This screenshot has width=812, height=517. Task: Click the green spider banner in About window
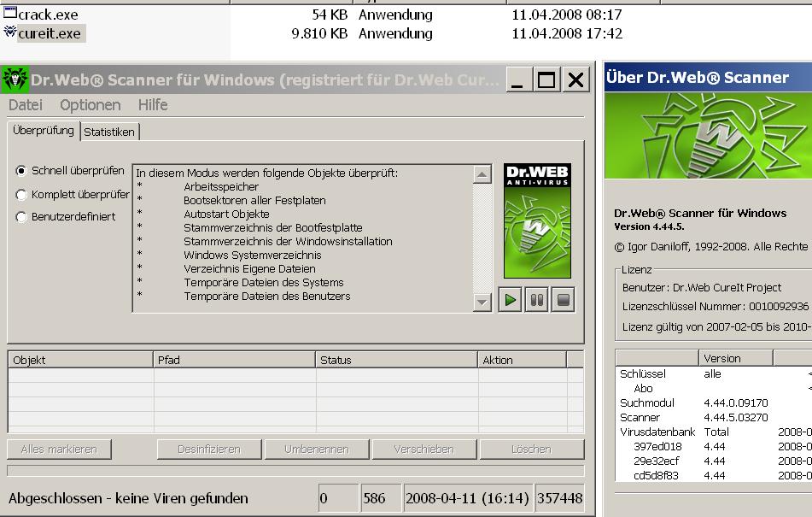(708, 136)
